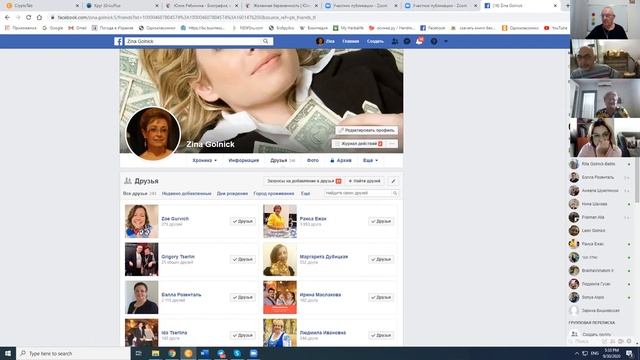Viewport: 640px width, 360px height.
Task: Toggle the Друзья button next to Людмила Ивановна
Action: coord(381,335)
